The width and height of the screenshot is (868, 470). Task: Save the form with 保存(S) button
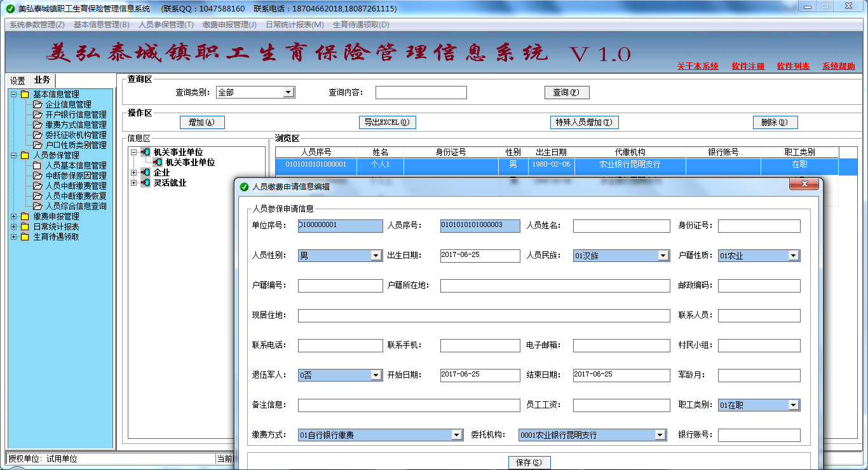click(529, 462)
